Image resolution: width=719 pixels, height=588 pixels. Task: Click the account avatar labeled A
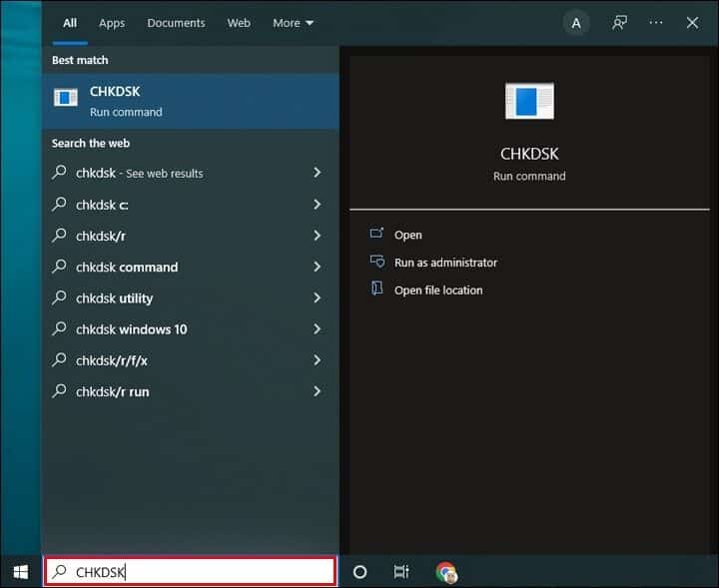pyautogui.click(x=576, y=22)
